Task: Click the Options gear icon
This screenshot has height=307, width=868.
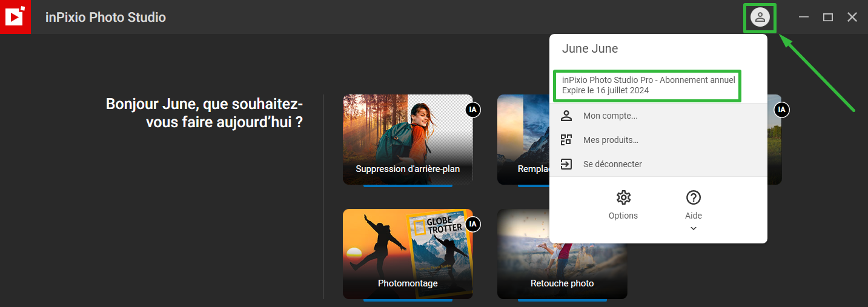Action: (x=623, y=197)
